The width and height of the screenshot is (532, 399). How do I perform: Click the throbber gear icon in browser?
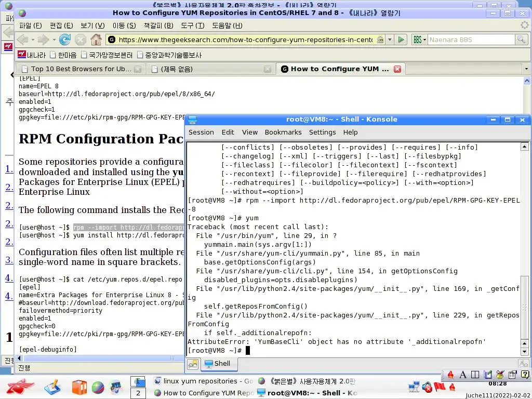click(525, 25)
